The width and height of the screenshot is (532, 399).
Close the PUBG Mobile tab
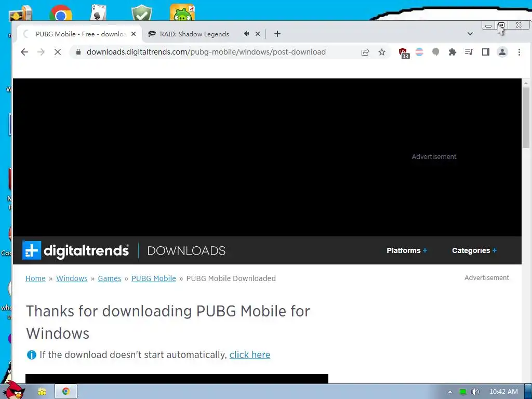[x=134, y=34]
